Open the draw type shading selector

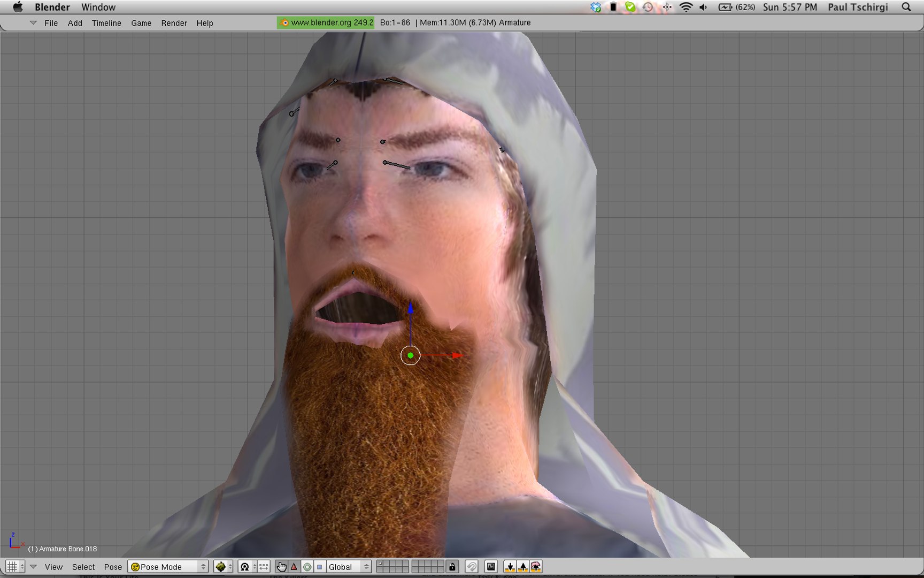point(223,567)
